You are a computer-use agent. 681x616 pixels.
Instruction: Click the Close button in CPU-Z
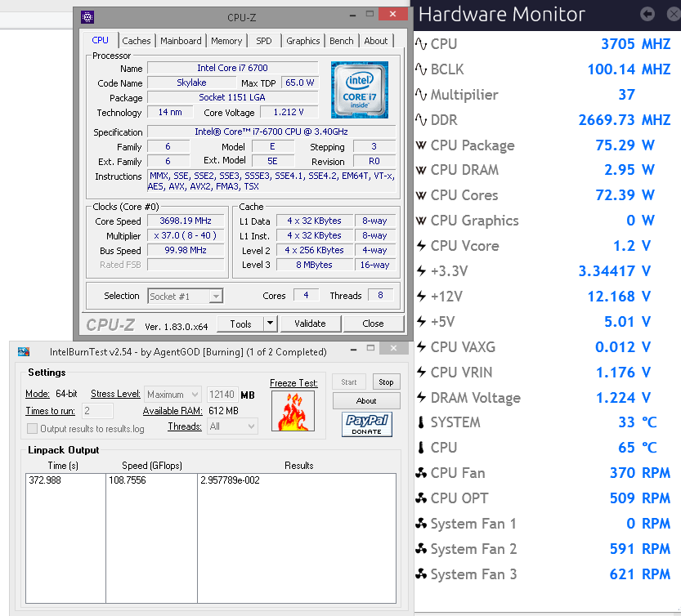[x=373, y=324]
